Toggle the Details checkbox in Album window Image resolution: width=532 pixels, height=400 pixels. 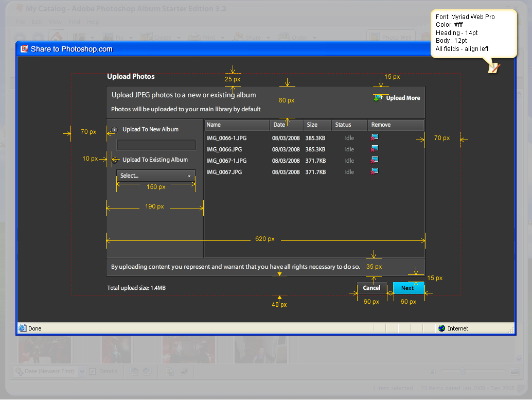[92, 372]
